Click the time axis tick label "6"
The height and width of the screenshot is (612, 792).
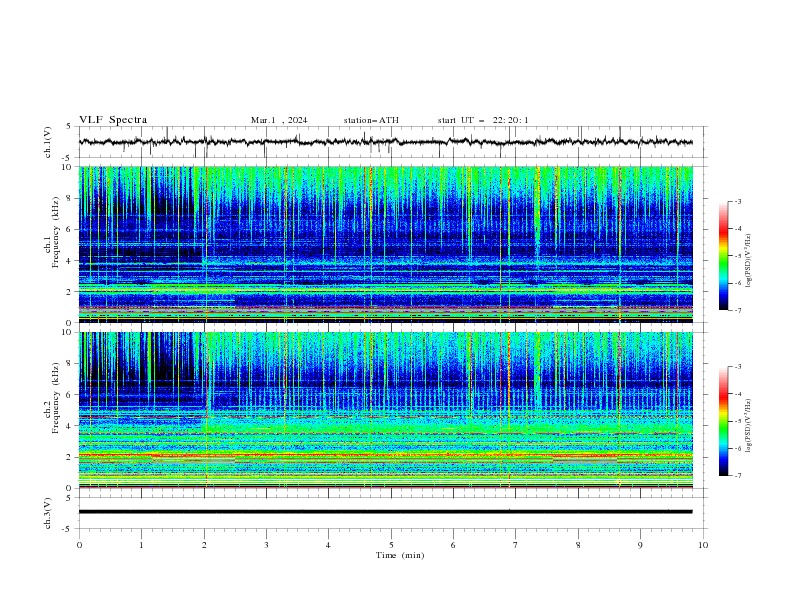click(x=453, y=545)
